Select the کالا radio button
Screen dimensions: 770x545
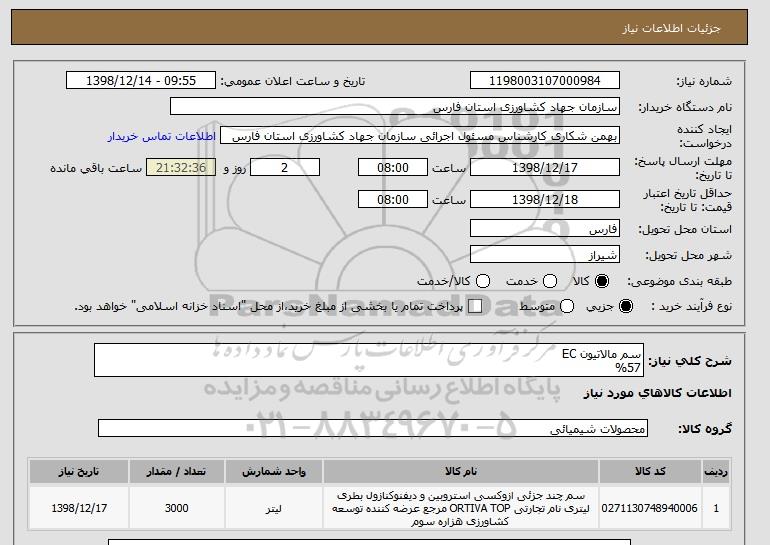pyautogui.click(x=602, y=281)
